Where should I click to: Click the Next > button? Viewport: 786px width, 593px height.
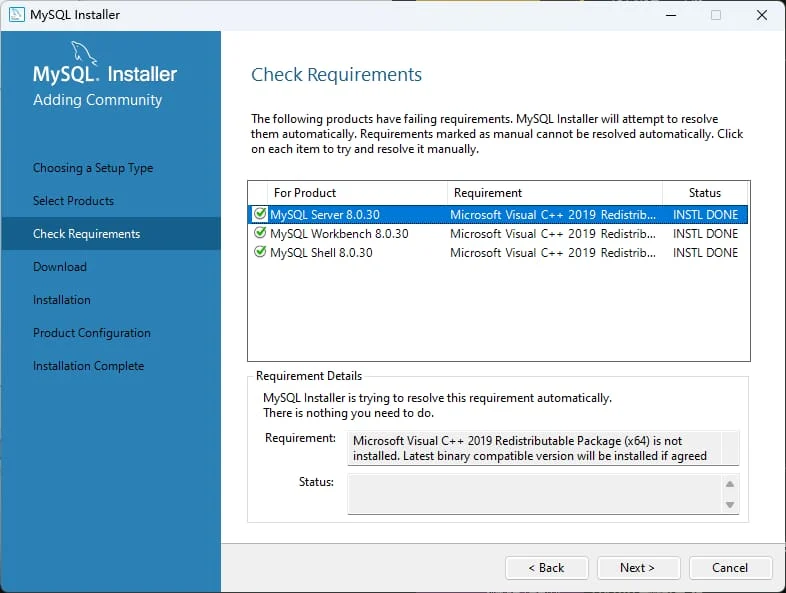tap(638, 568)
